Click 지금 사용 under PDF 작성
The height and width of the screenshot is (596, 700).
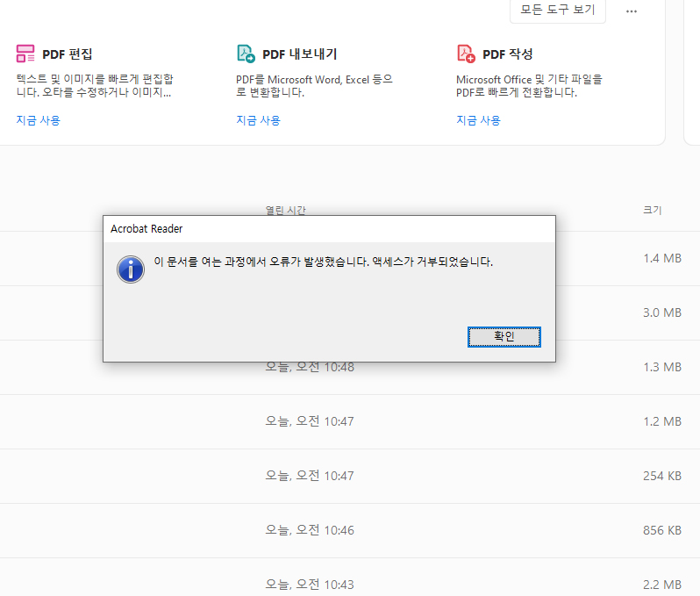click(x=479, y=120)
